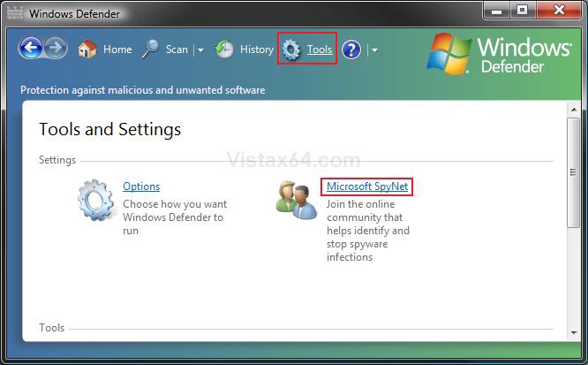This screenshot has height=365, width=588.
Task: Click the Forward navigation arrow
Action: tap(56, 48)
